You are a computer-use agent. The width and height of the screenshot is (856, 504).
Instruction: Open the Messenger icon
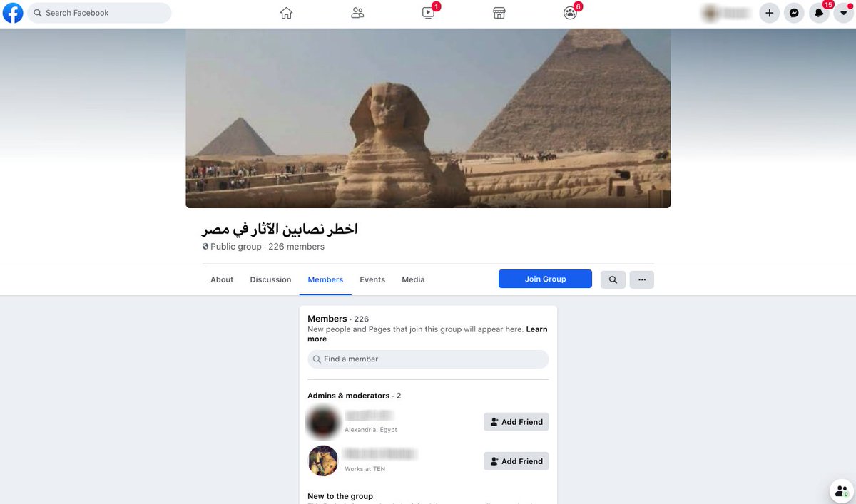(794, 13)
